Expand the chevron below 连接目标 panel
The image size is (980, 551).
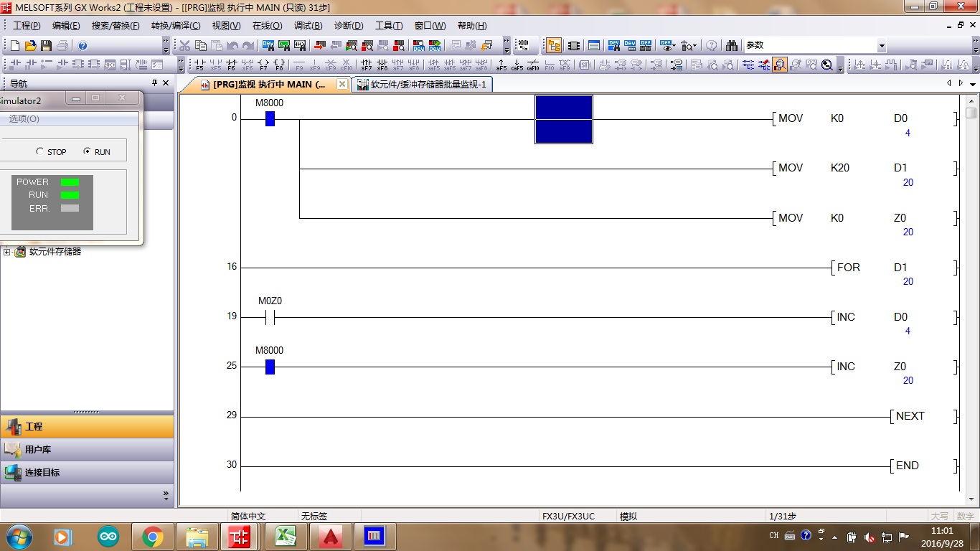click(x=166, y=494)
